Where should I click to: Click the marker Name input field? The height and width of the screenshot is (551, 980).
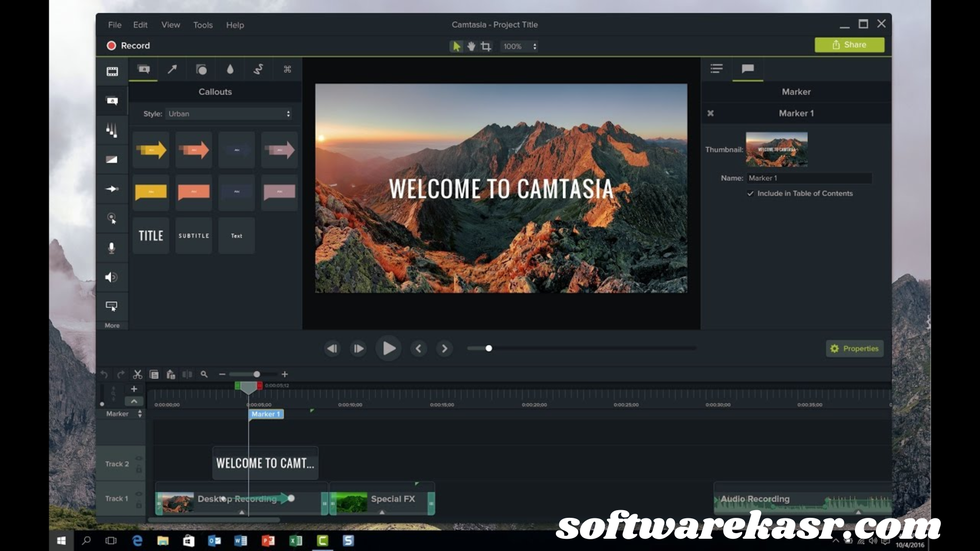(x=809, y=178)
